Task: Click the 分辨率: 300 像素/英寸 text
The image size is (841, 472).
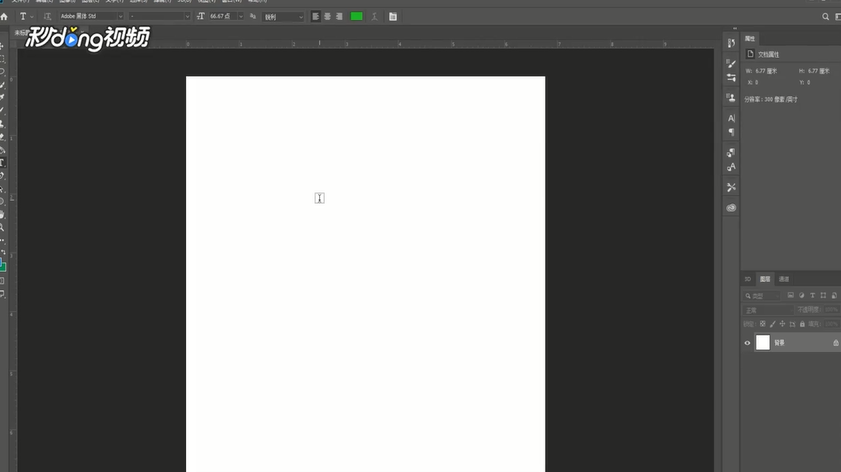Action: point(771,99)
